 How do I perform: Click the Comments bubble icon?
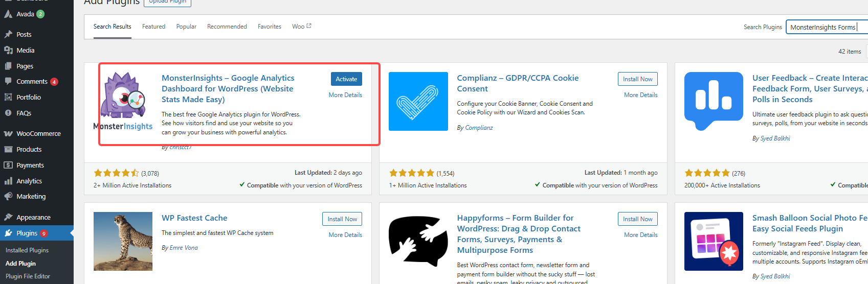[x=8, y=81]
